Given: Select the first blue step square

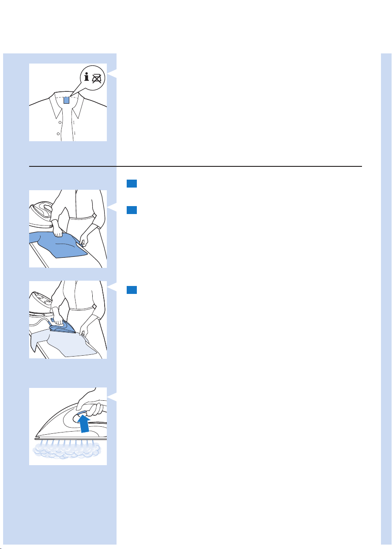Looking at the screenshot, I should [x=130, y=184].
